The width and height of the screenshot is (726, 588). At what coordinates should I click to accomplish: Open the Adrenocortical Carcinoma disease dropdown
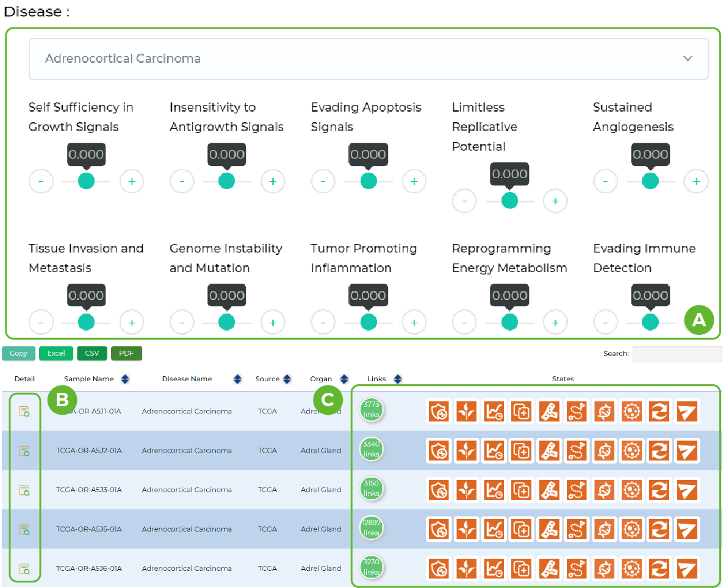tap(368, 59)
